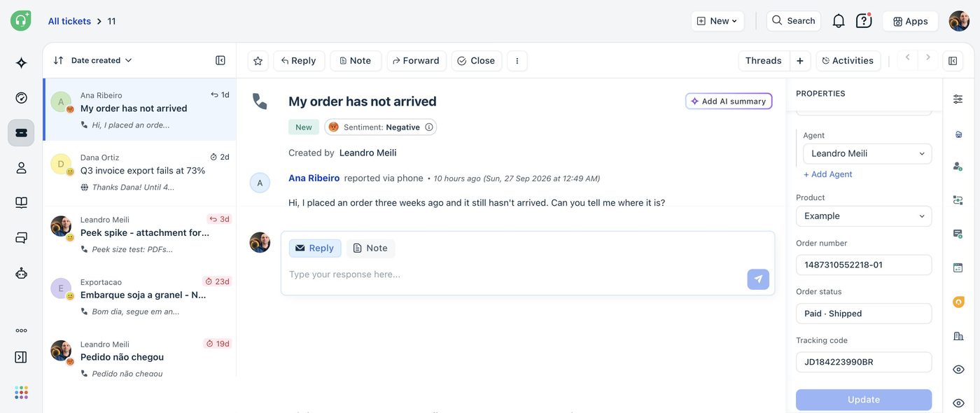Go to the next ticket arrow
The height and width of the screenshot is (413, 980).
coord(928,57)
